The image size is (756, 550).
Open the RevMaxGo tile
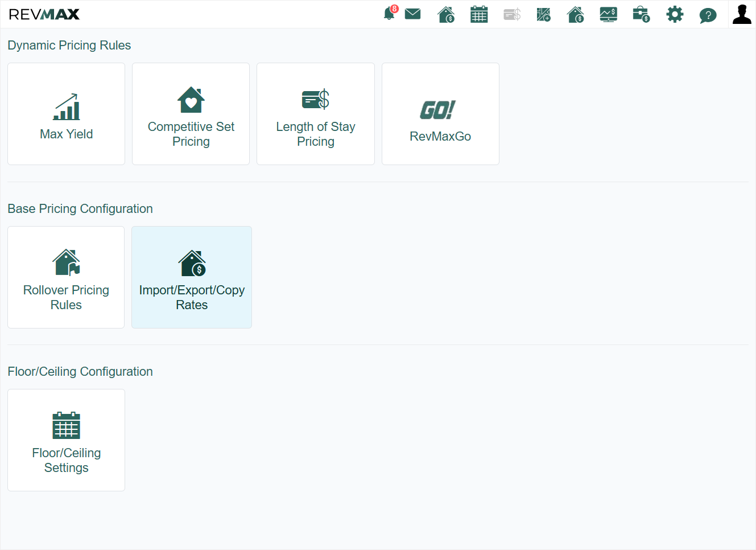(440, 114)
